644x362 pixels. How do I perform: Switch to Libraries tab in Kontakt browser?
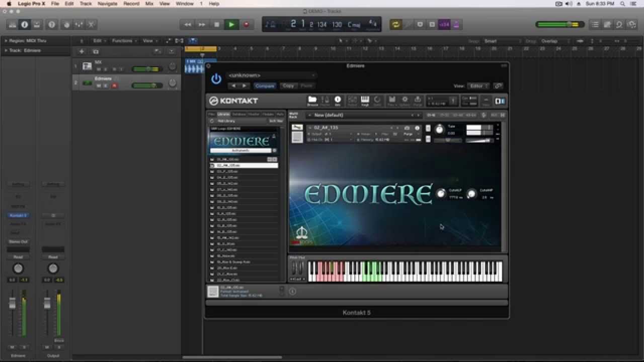coord(223,115)
